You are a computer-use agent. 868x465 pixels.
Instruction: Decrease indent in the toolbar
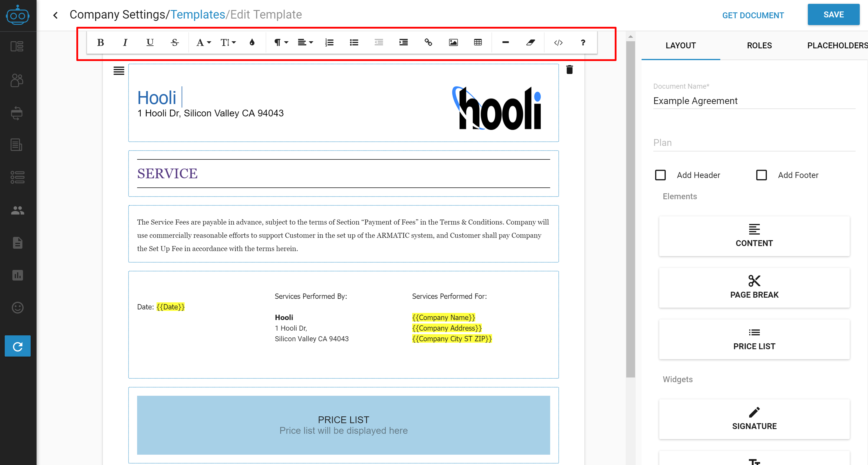pos(379,42)
